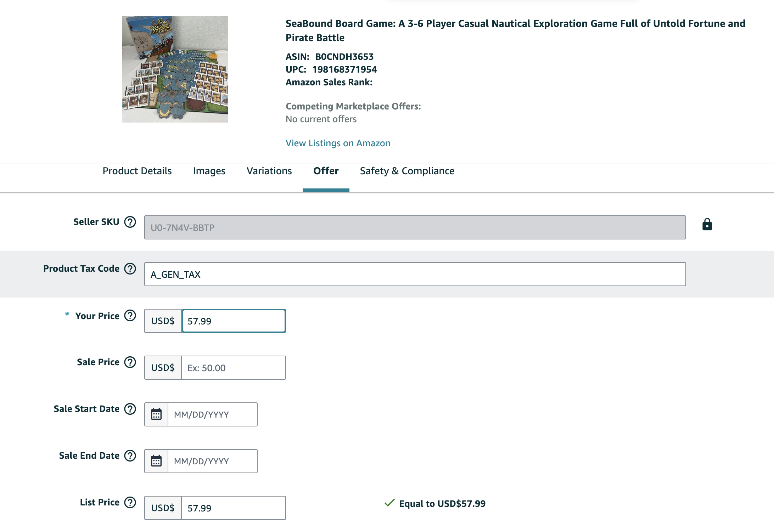Follow View Listings on Amazon link
This screenshot has height=532, width=774.
(338, 143)
